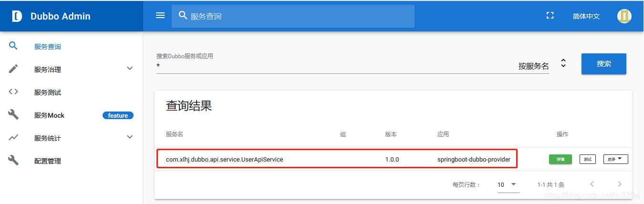Click the 配置管理 wrench icon
The height and width of the screenshot is (204, 644).
pos(13,160)
